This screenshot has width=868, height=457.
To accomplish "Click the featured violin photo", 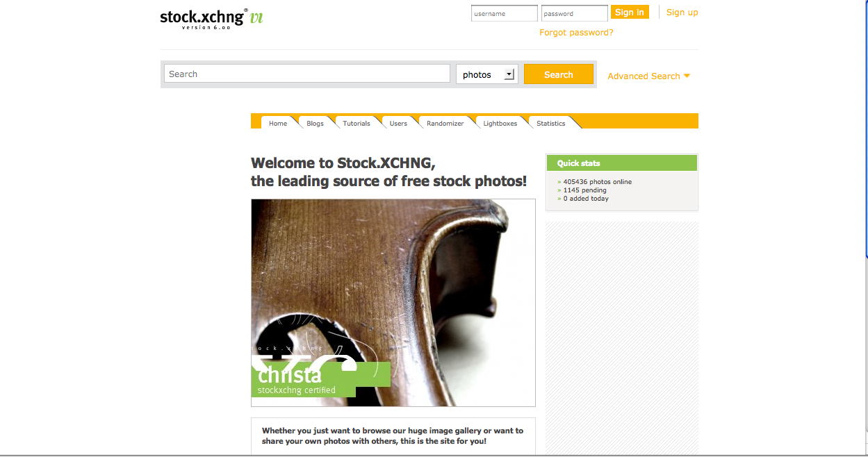I will [x=393, y=303].
